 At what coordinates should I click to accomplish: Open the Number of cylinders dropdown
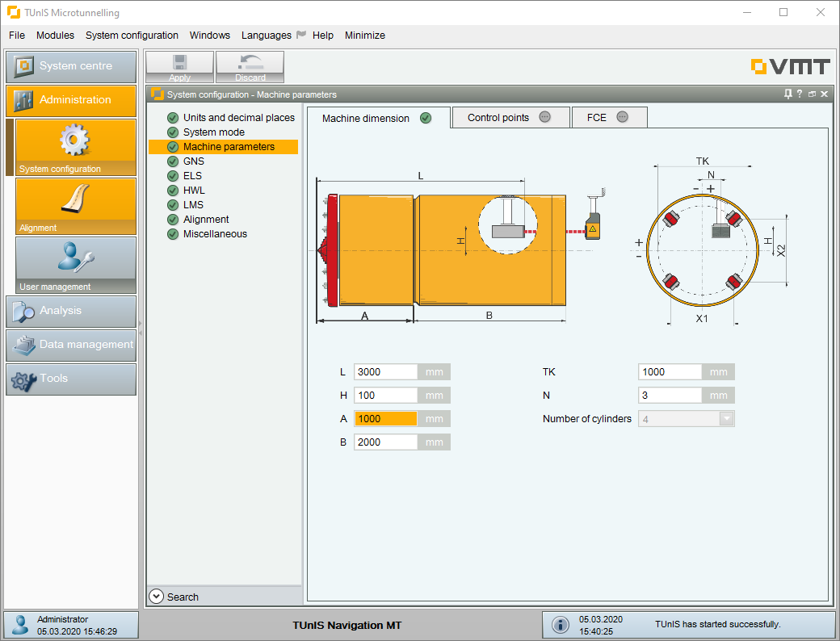687,419
